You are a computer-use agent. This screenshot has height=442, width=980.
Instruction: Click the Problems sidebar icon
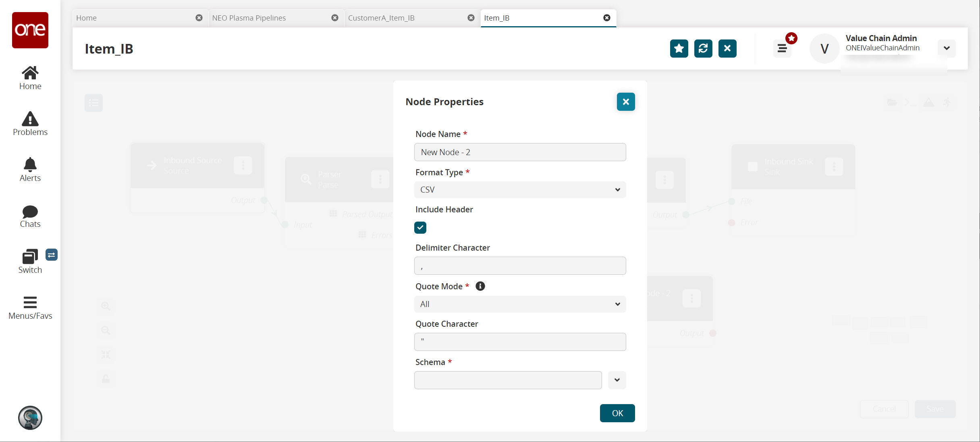[29, 124]
